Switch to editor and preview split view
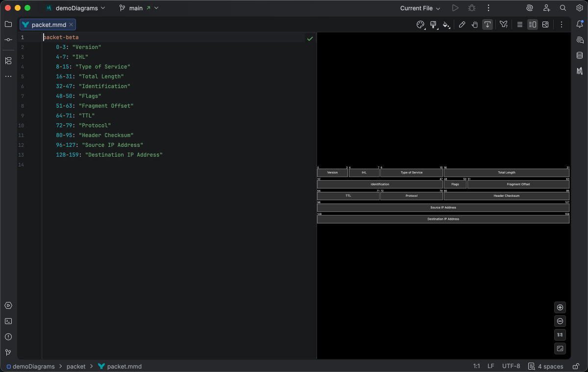Viewport: 588px width, 372px height. pos(533,24)
